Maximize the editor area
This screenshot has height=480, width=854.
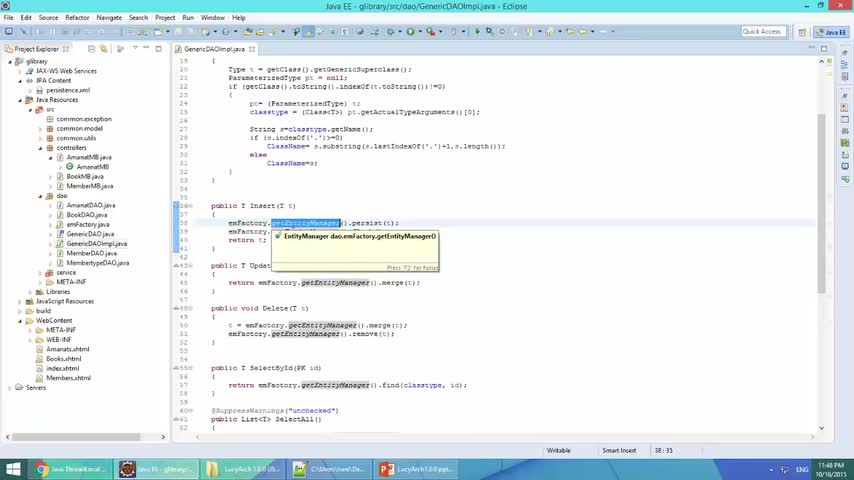click(824, 48)
